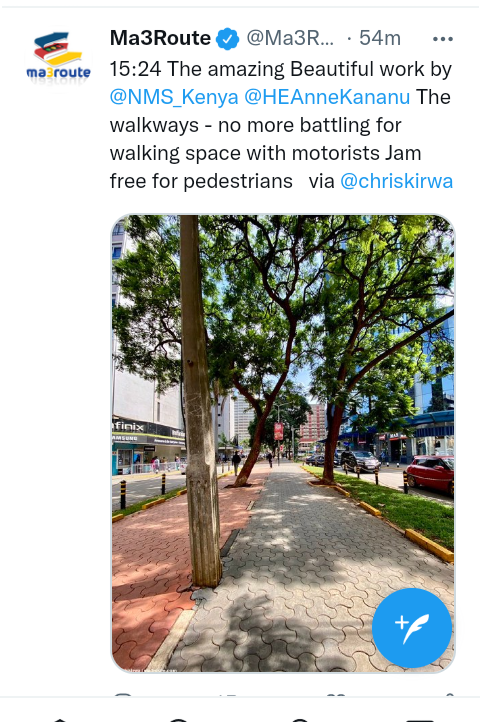Open the @NMS_Kenya mention link

coord(174,97)
